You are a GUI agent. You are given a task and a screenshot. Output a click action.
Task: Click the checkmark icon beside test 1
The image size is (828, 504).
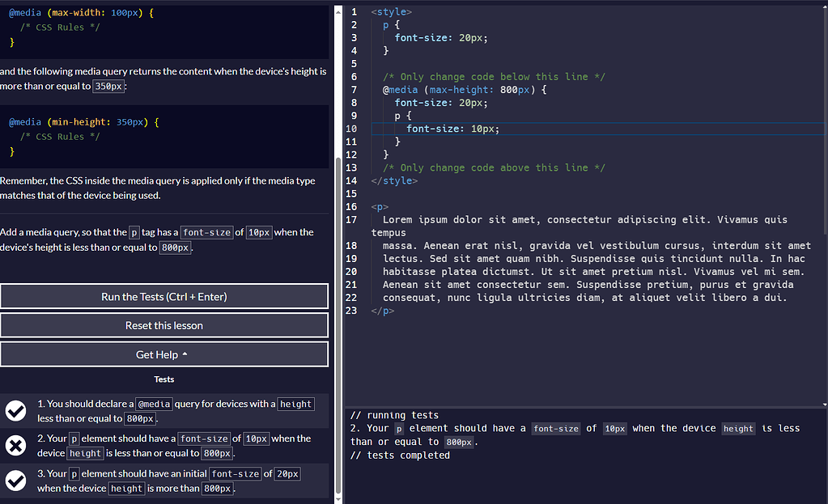pos(15,411)
